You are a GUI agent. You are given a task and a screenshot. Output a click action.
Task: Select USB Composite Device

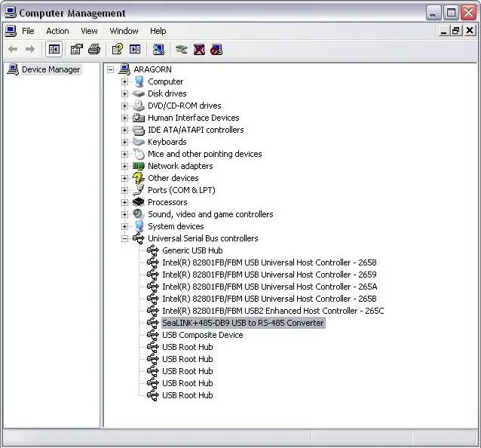click(203, 335)
